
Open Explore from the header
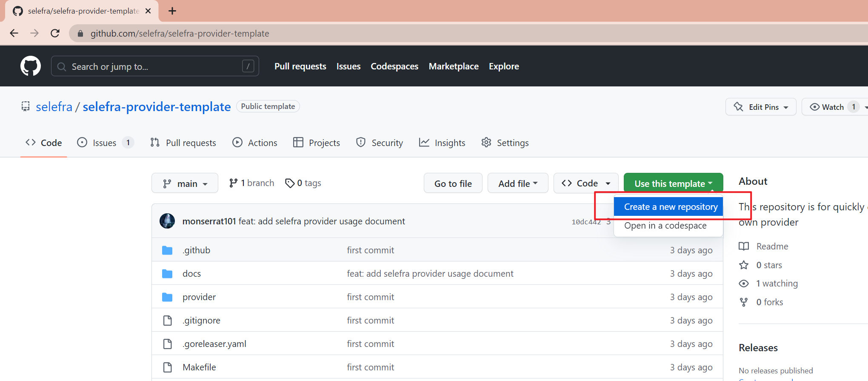click(504, 66)
